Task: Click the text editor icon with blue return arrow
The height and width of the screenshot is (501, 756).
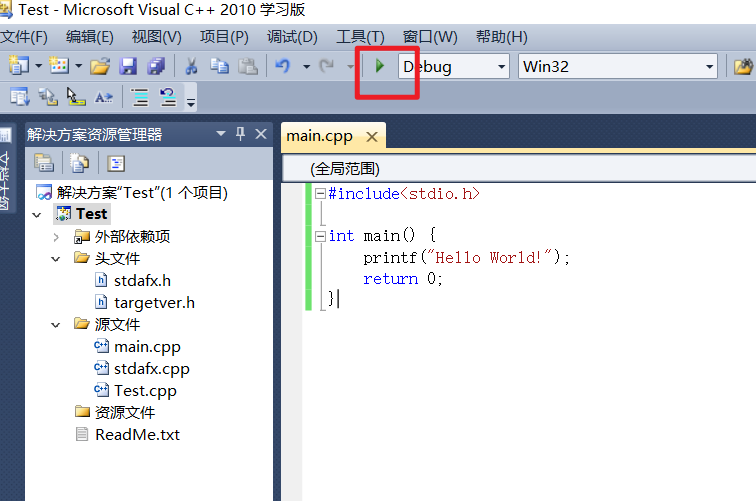Action: click(x=168, y=97)
